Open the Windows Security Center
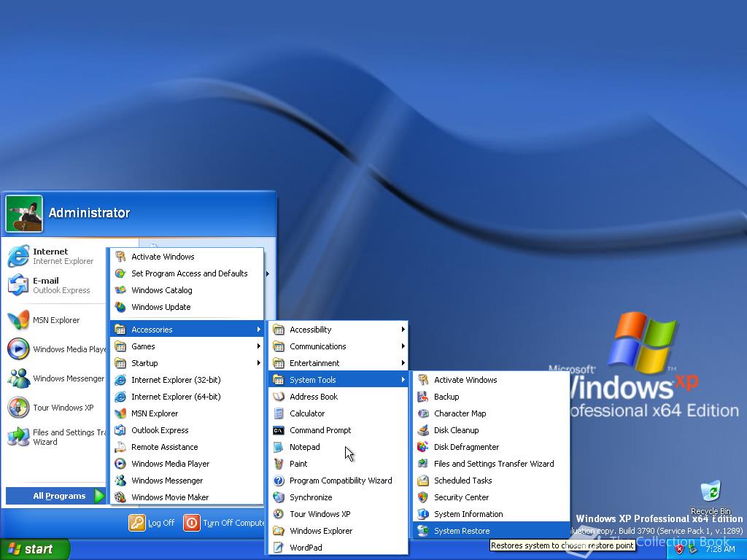 pos(462,497)
